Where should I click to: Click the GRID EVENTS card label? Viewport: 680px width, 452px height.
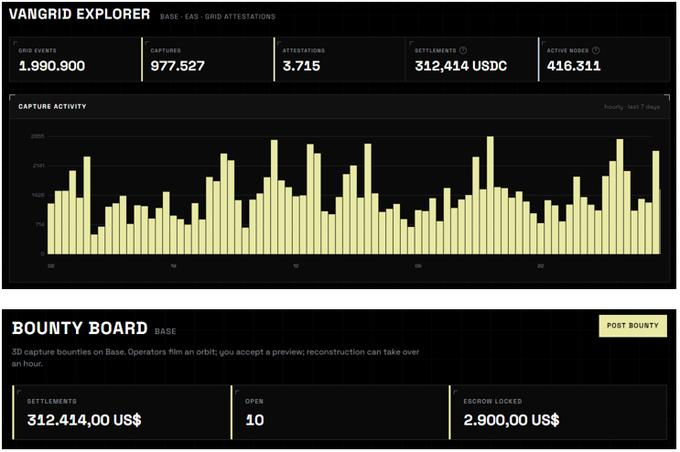click(x=37, y=51)
